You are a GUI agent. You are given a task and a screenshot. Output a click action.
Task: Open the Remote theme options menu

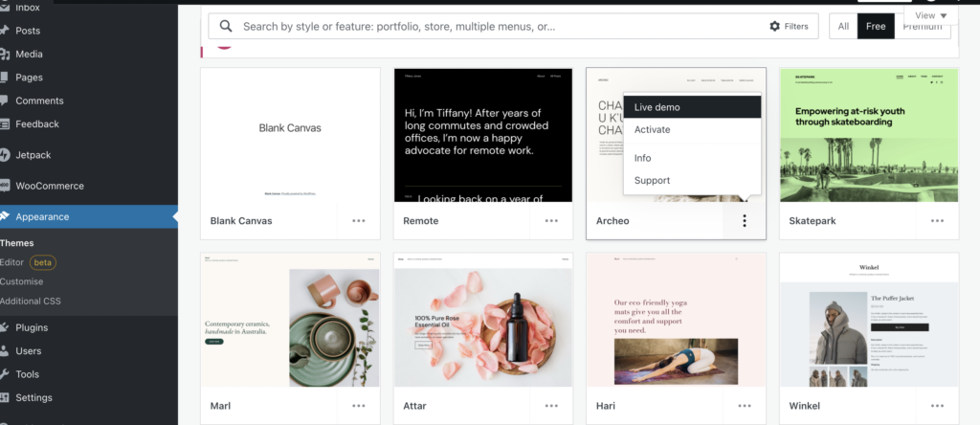tap(551, 221)
